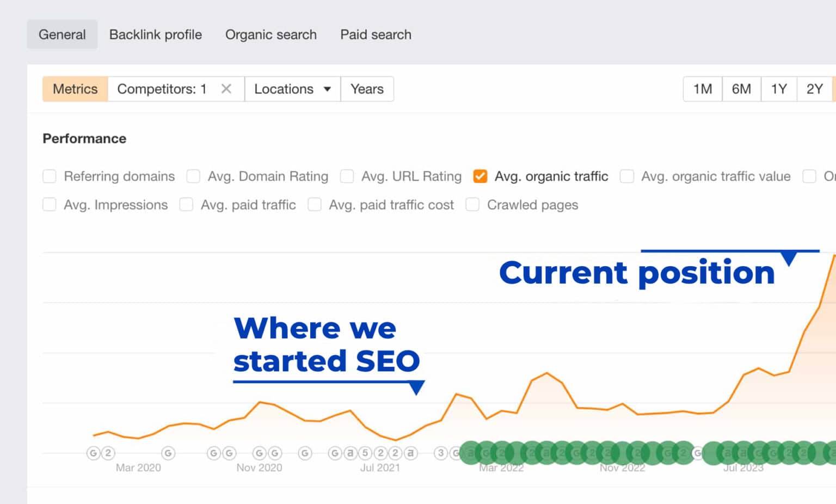Open the Organic search tab

(271, 34)
